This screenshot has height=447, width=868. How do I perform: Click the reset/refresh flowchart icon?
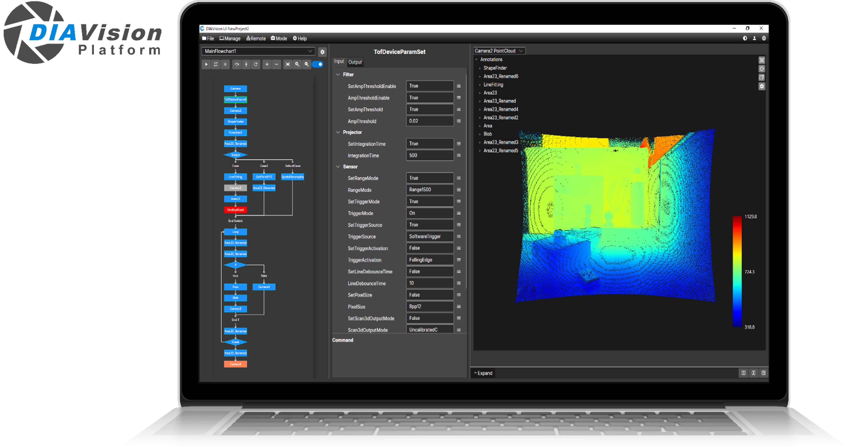(256, 64)
